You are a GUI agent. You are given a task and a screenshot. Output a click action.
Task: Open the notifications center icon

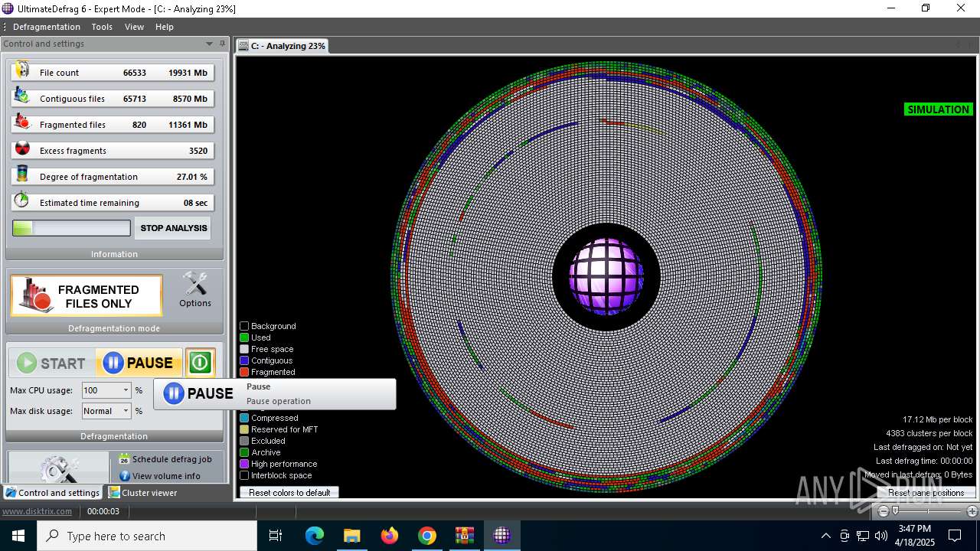click(x=955, y=536)
